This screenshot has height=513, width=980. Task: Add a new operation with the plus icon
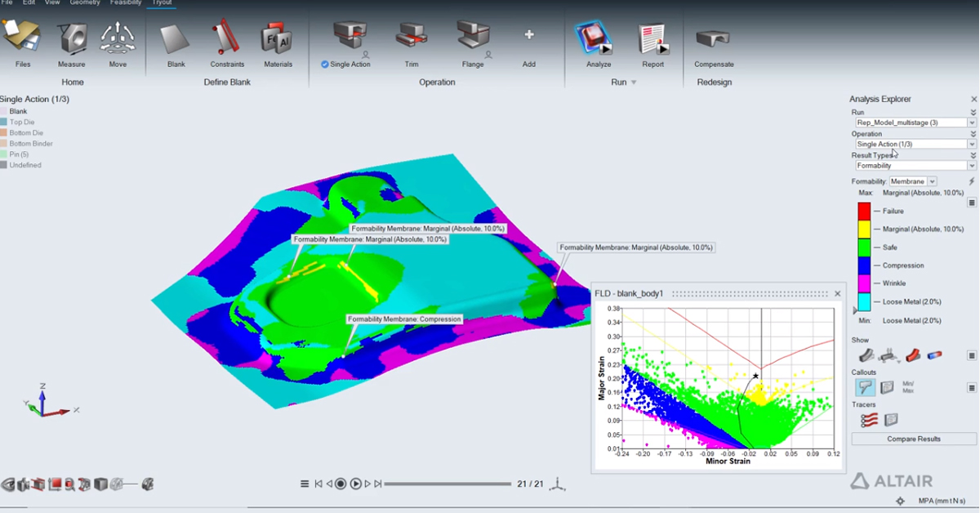point(529,35)
